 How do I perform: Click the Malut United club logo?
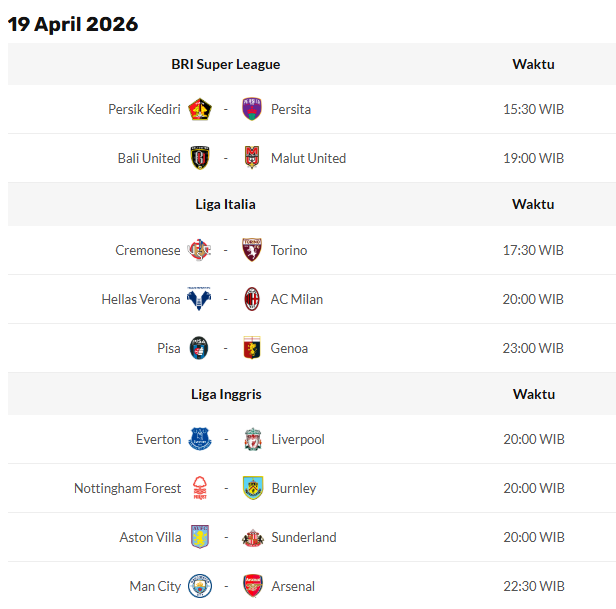(252, 158)
